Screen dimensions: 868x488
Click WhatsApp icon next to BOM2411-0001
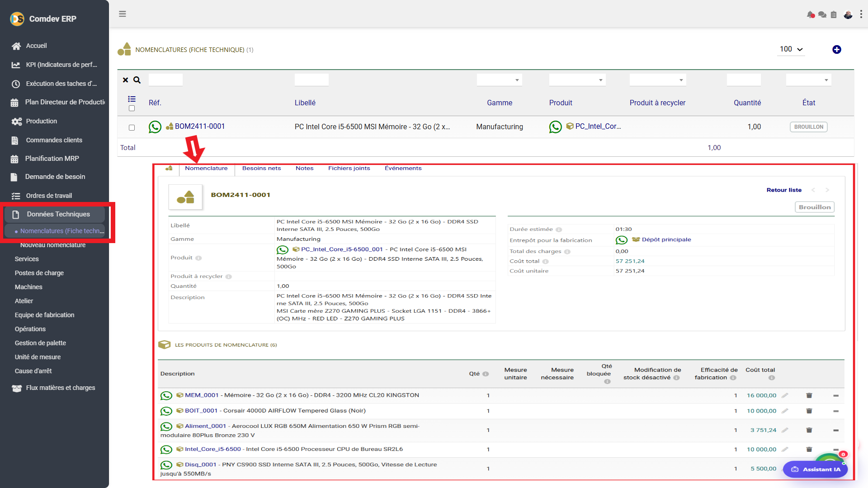[155, 127]
